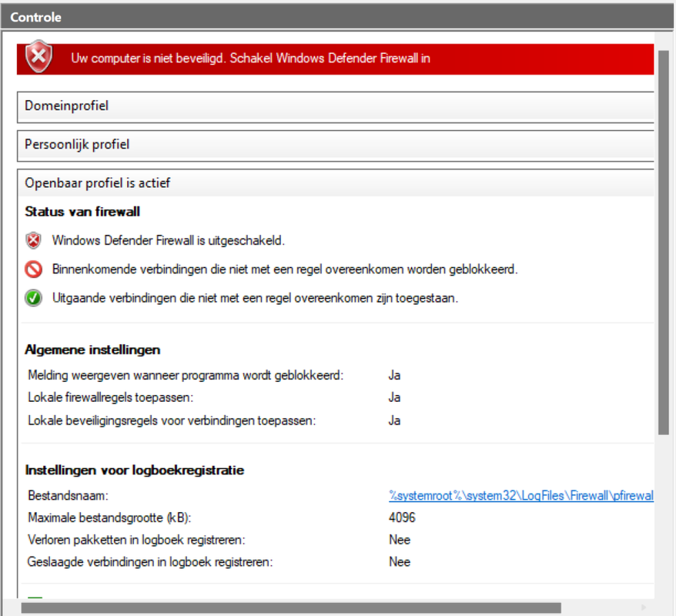Click the red blocked icon for Binnenkomende verbindingen
Image resolution: width=676 pixels, height=616 pixels.
tap(33, 269)
